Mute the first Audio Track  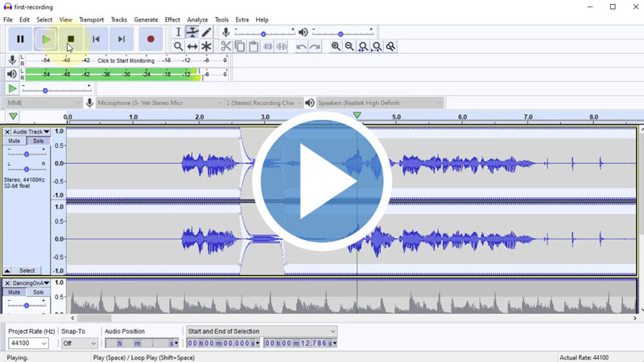tap(14, 141)
